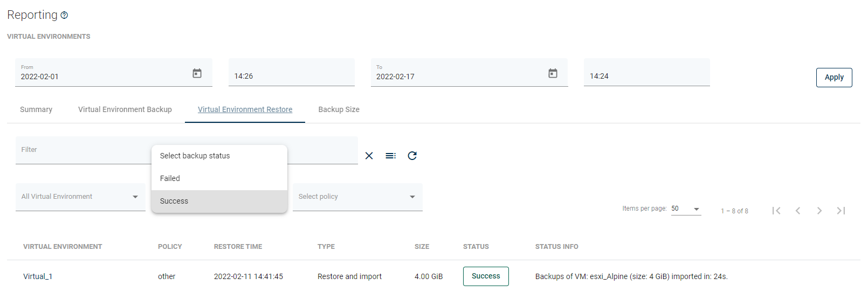Image resolution: width=868 pixels, height=292 pixels.
Task: Go to the previous page
Action: (x=798, y=211)
